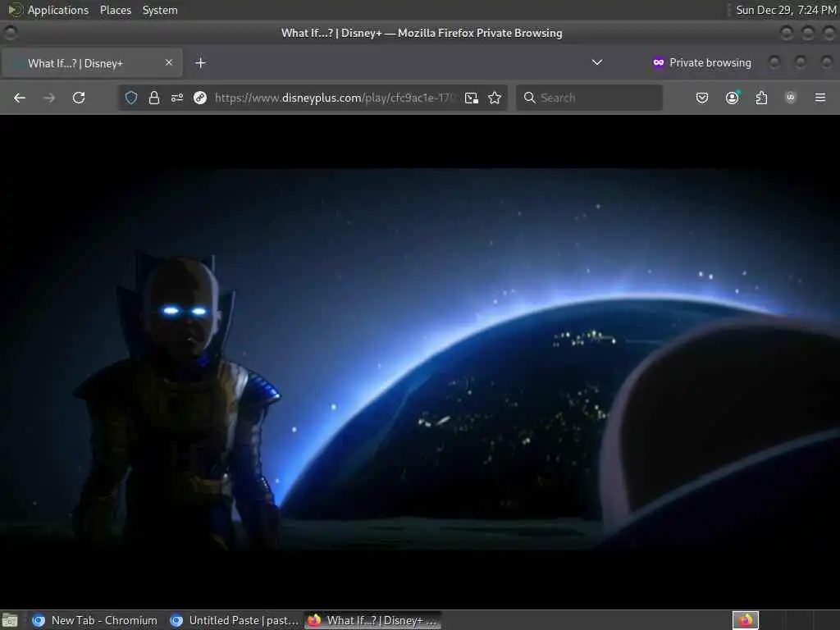Open Picture-in-Picture icon in URL bar

click(x=472, y=98)
